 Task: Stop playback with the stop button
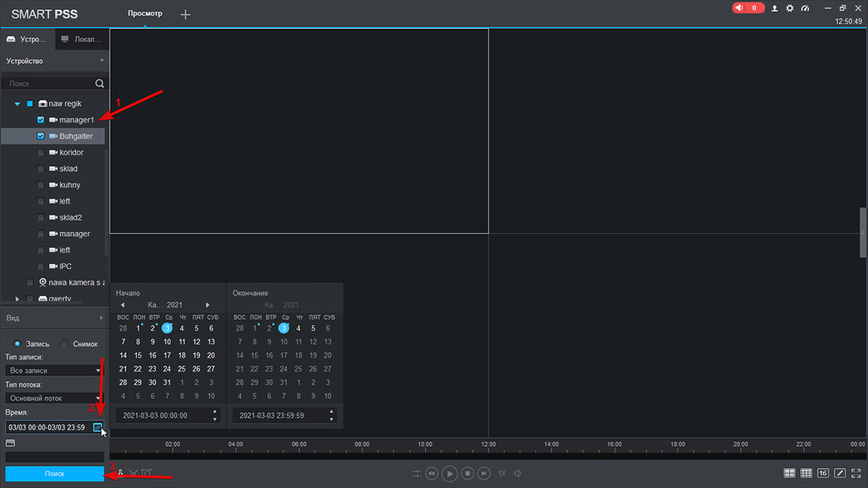468,474
